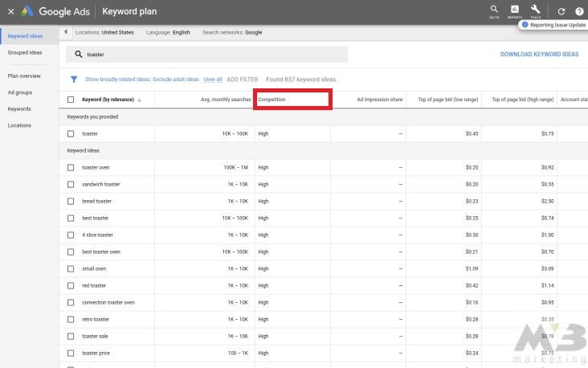Click the View all link
This screenshot has height=368, width=588.
213,80
